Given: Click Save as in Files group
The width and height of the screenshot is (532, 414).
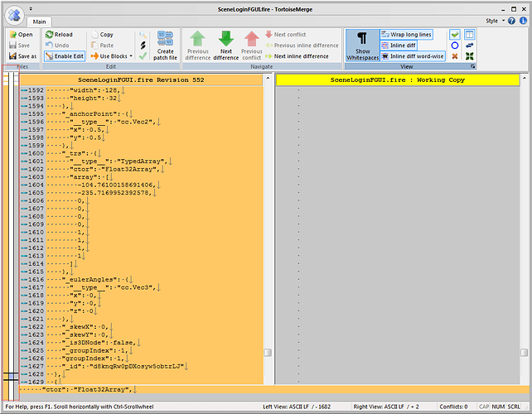Looking at the screenshot, I should 27,56.
